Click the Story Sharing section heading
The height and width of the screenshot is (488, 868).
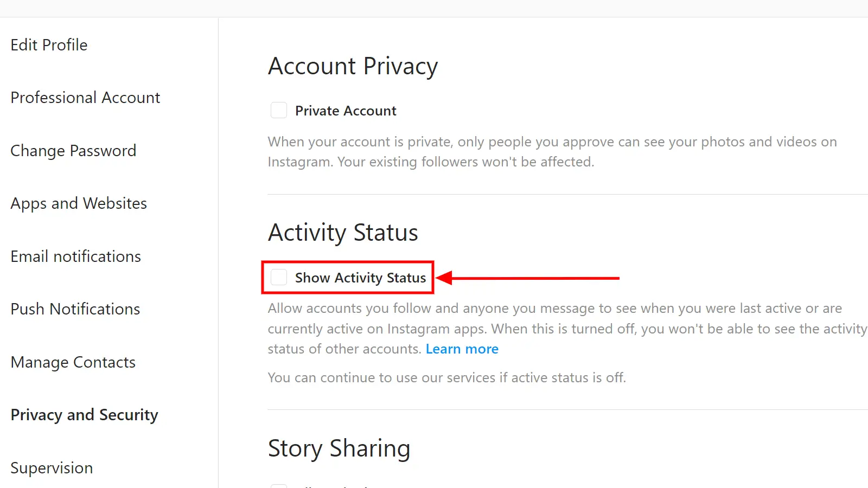(x=339, y=449)
